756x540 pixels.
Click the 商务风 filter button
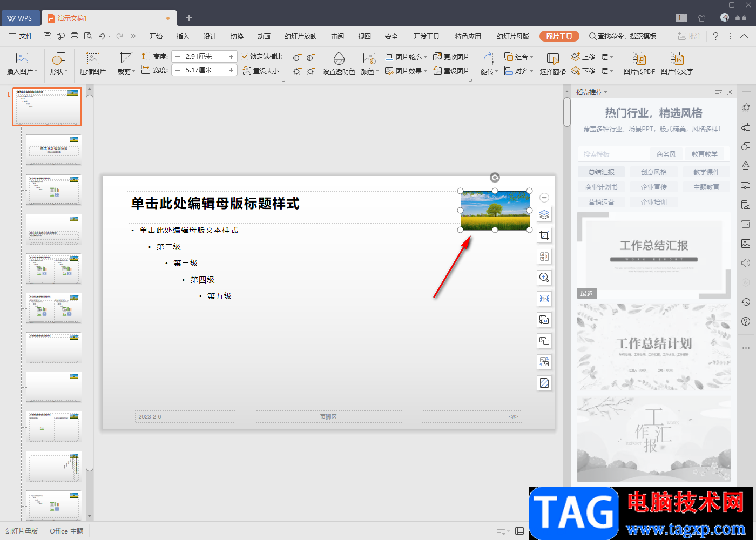click(x=666, y=154)
